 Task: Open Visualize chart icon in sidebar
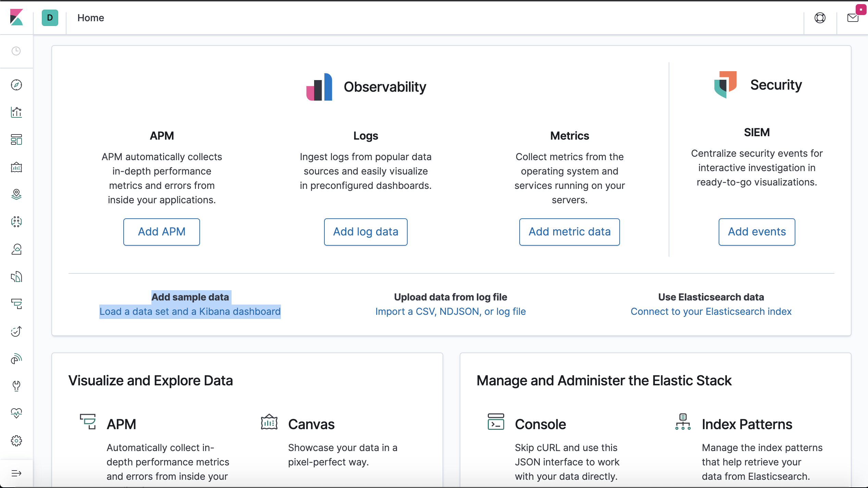16,112
